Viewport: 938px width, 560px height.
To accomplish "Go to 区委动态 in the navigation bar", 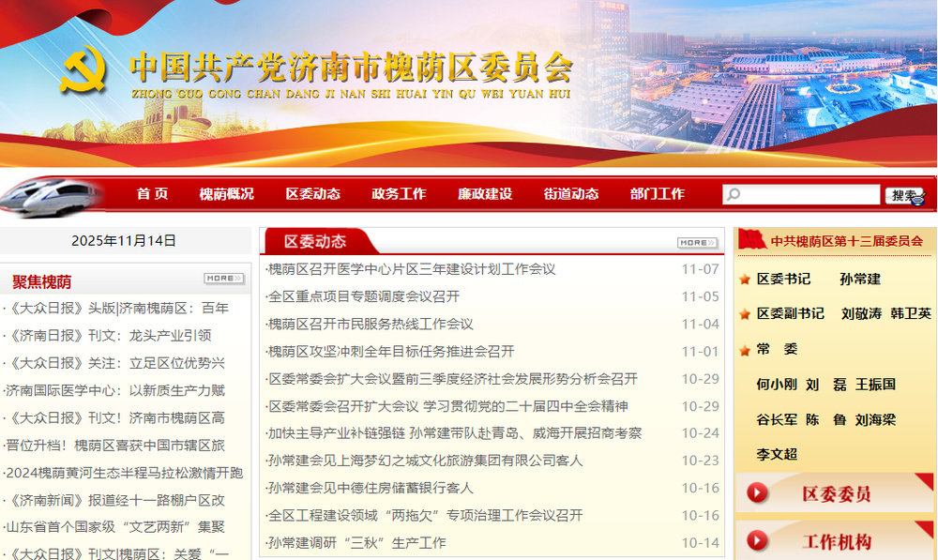I will click(313, 194).
